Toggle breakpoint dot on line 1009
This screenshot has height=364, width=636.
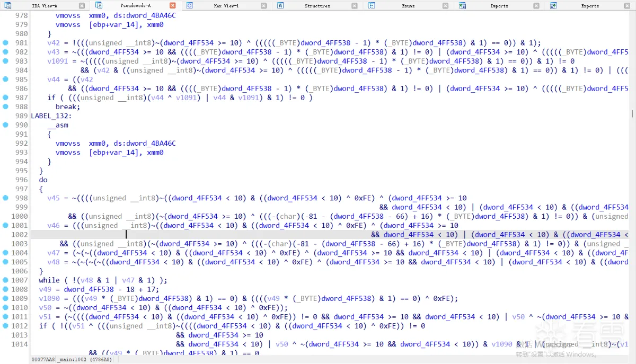[6, 298]
